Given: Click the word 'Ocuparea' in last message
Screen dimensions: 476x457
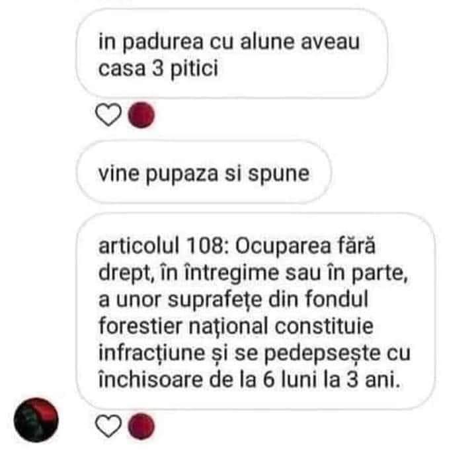Looking at the screenshot, I should tap(283, 246).
